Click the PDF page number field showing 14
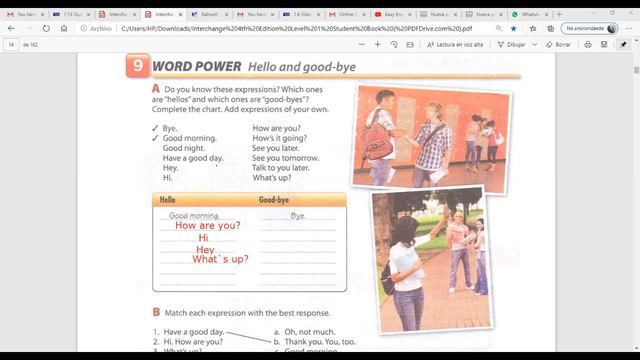The image size is (640, 360). pos(11,44)
